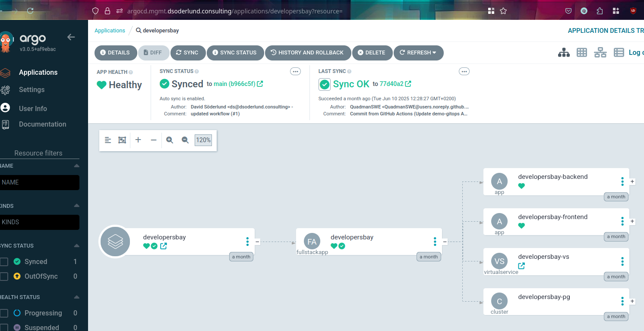
Task: Open kebab menu on developersbay-pg node
Action: (x=622, y=301)
